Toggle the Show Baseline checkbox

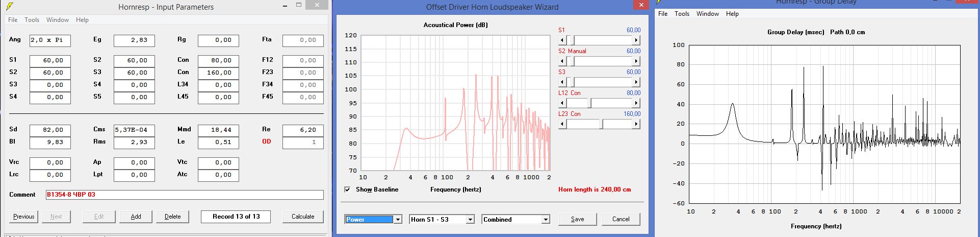[x=347, y=189]
